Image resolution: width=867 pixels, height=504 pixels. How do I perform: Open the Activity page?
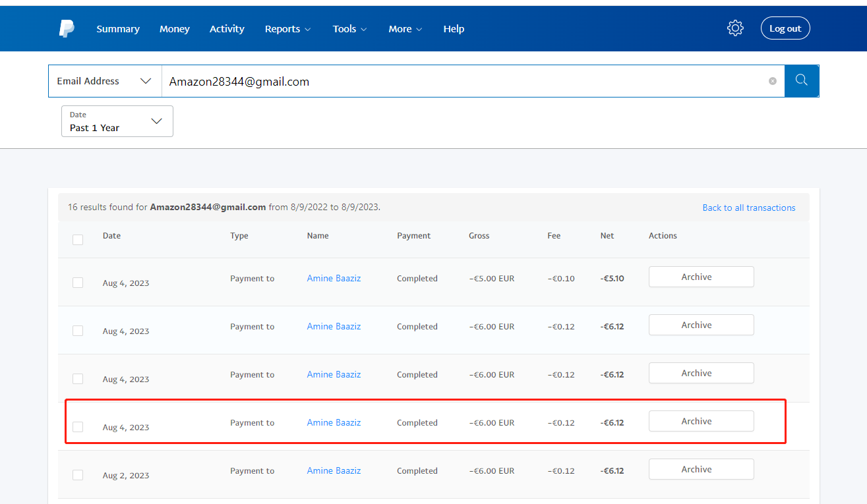click(227, 29)
